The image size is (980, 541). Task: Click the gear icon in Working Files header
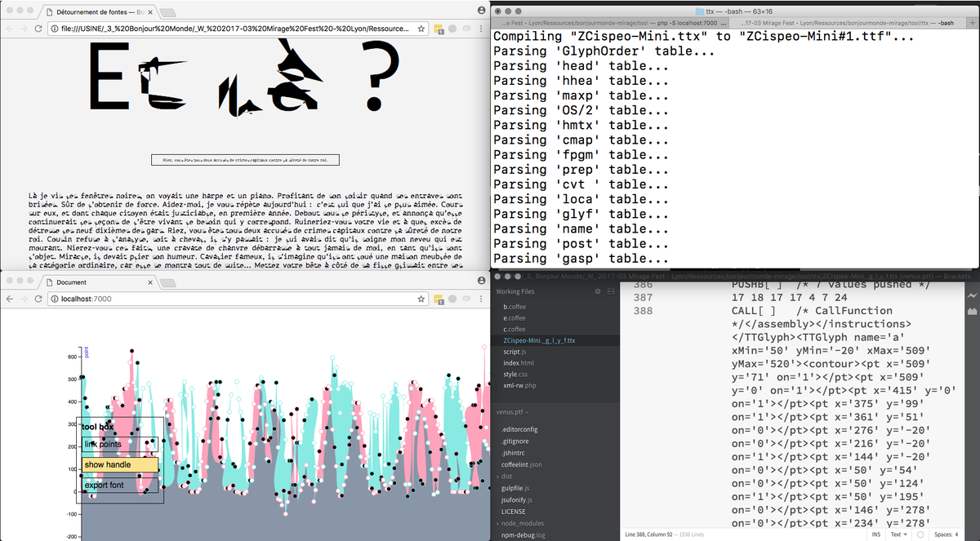[598, 292]
